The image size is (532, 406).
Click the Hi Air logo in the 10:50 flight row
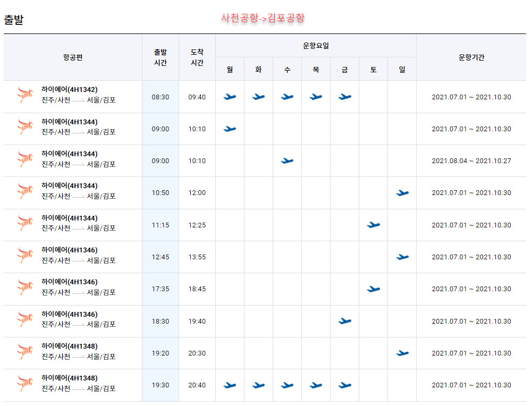click(25, 191)
